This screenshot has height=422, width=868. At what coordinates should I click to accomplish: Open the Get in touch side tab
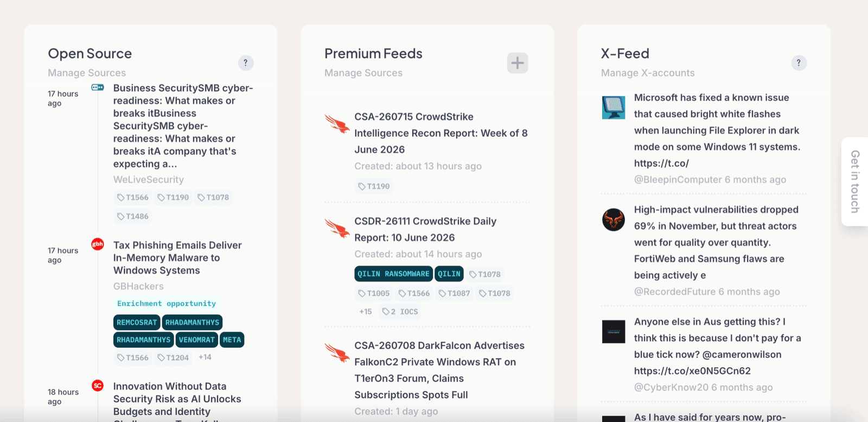pyautogui.click(x=855, y=181)
